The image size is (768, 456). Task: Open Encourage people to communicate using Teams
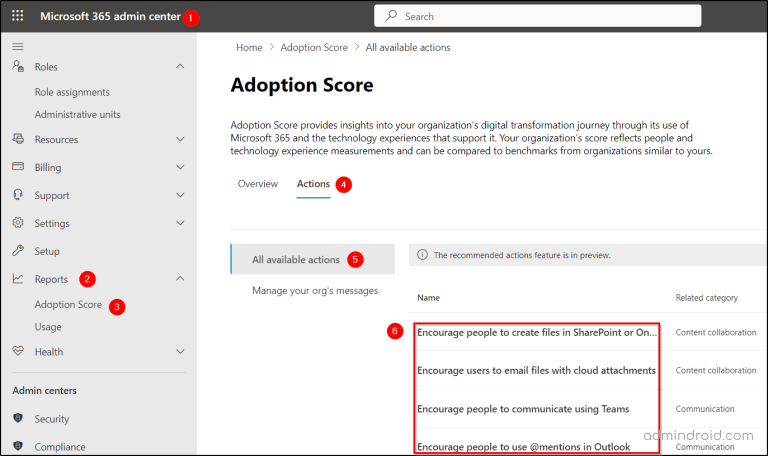click(x=523, y=408)
